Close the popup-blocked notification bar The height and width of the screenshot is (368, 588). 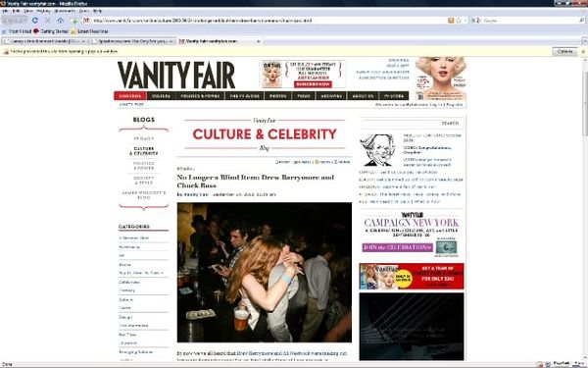[x=583, y=51]
